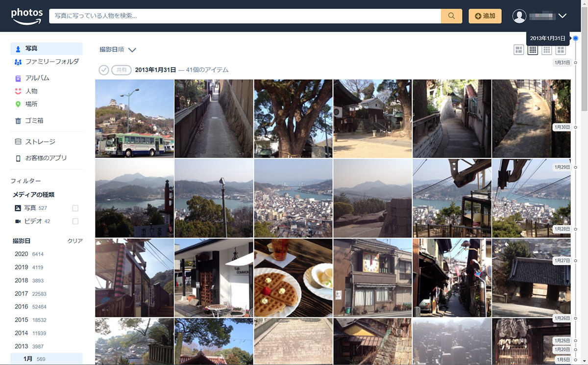Click the orange search magnifier button
The width and height of the screenshot is (588, 365).
pos(451,16)
